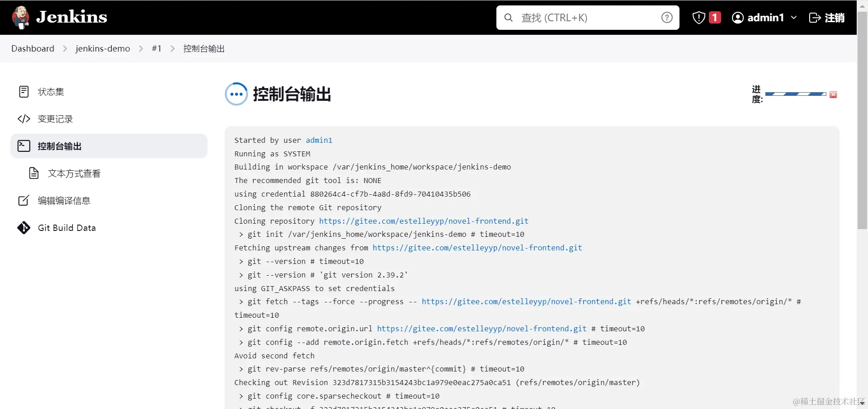Open 状态集 via its sidebar icon
The height and width of the screenshot is (409, 868).
pos(24,92)
